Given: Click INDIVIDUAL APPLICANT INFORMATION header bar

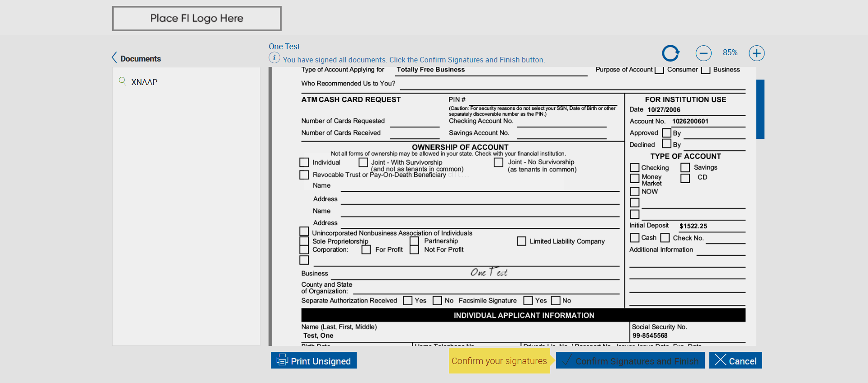Looking at the screenshot, I should (524, 315).
